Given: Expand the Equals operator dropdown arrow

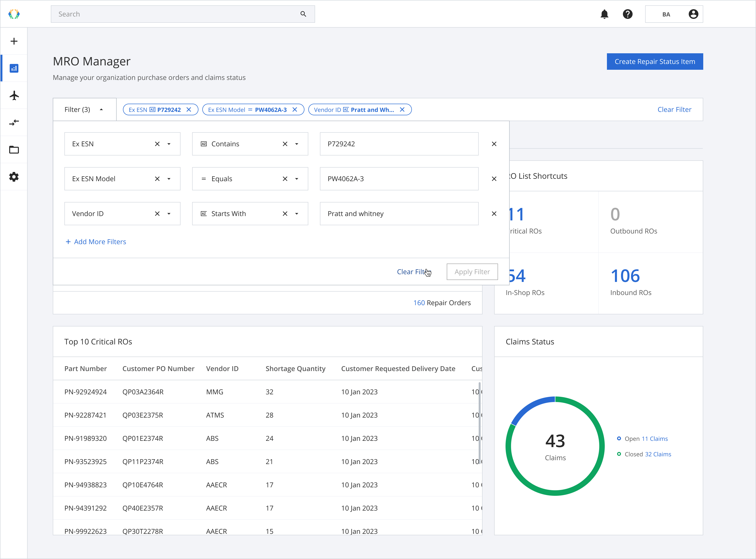Looking at the screenshot, I should 297,179.
